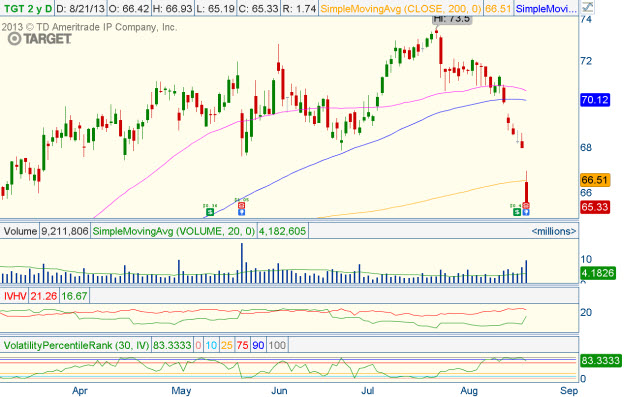Click the blue lightbulb icon below the late May earnings icon
The height and width of the screenshot is (397, 625).
click(241, 212)
